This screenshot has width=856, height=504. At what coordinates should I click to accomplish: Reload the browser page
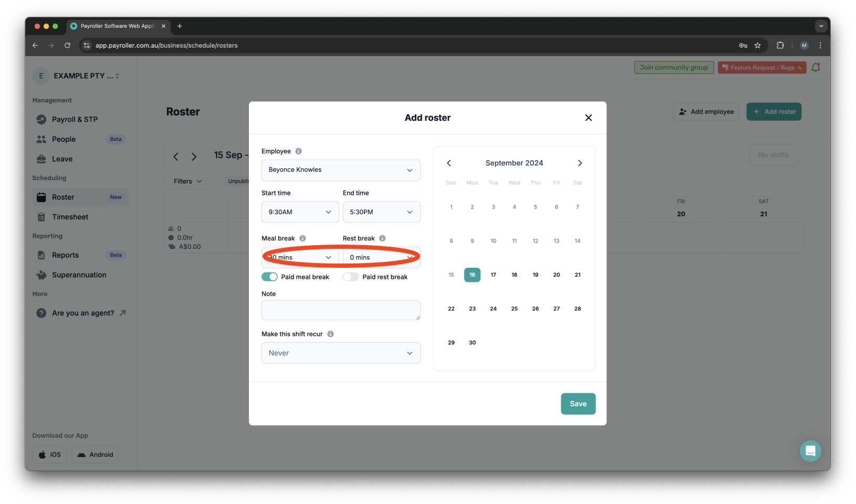point(67,46)
